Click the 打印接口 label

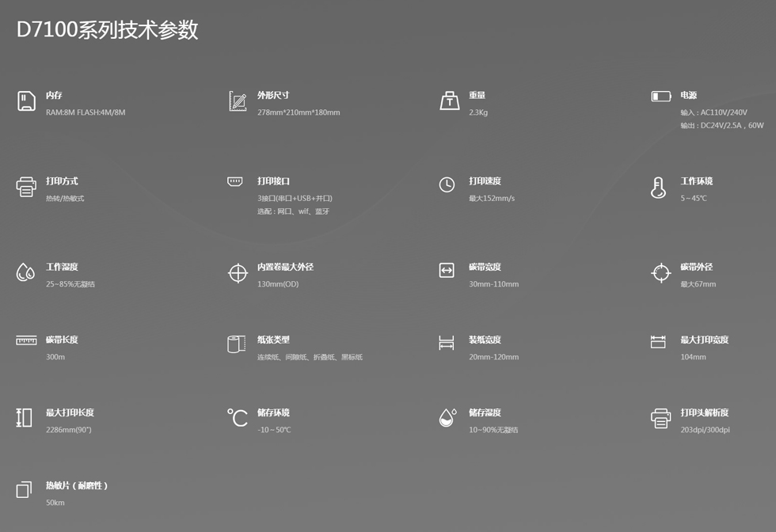[x=273, y=181]
